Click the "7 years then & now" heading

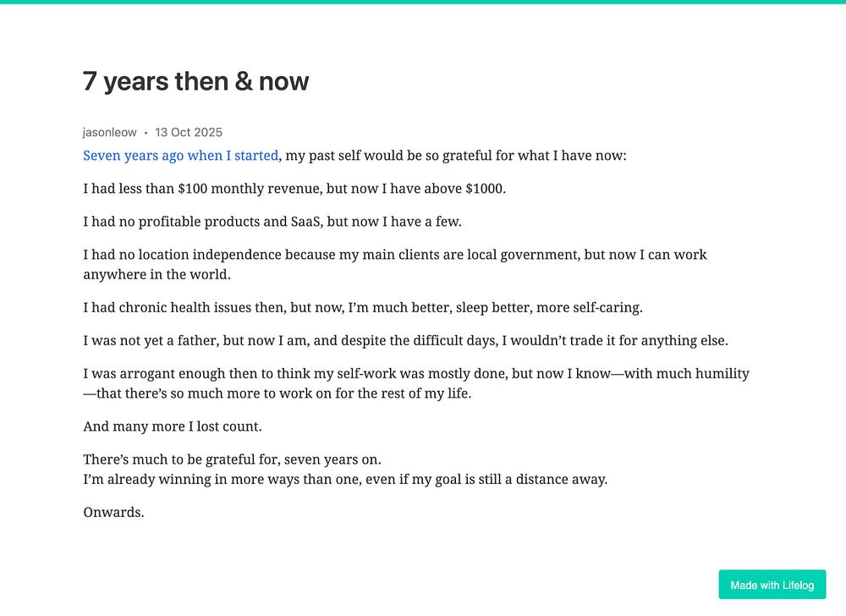196,81
